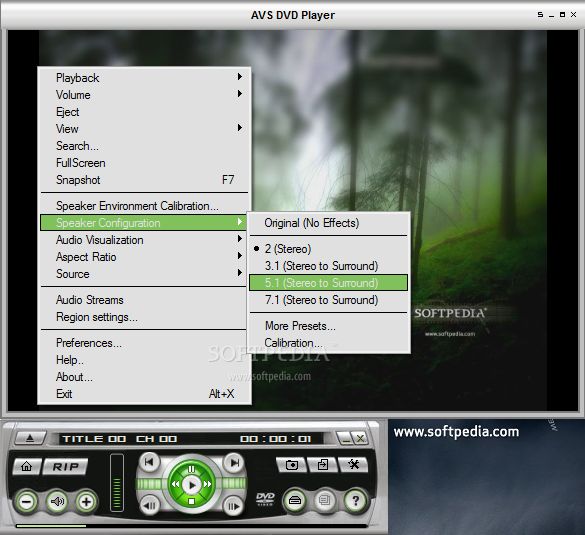This screenshot has width=585, height=535.
Task: Select Snapshot F7 menu item
Action: click(x=144, y=180)
